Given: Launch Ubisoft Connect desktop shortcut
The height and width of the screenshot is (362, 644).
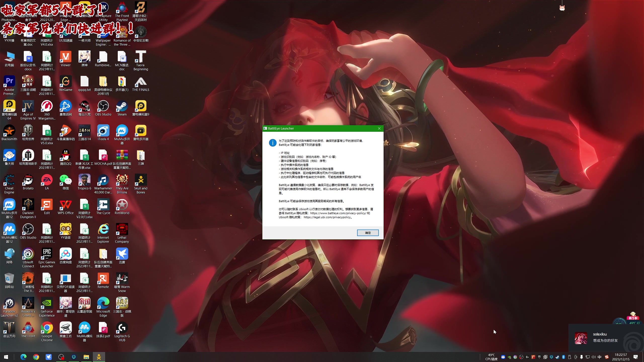Looking at the screenshot, I should tap(28, 258).
